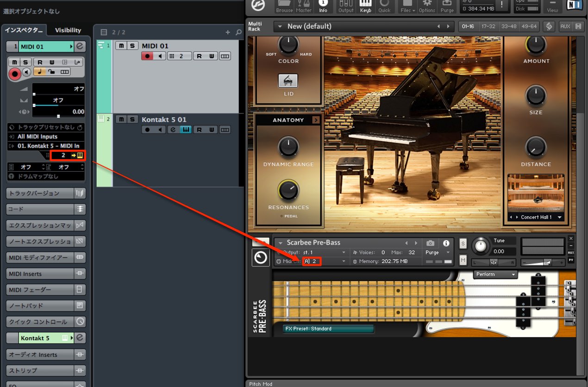
Task: Mute the Scarbee Pre-Bass instrument
Action: coord(463,261)
